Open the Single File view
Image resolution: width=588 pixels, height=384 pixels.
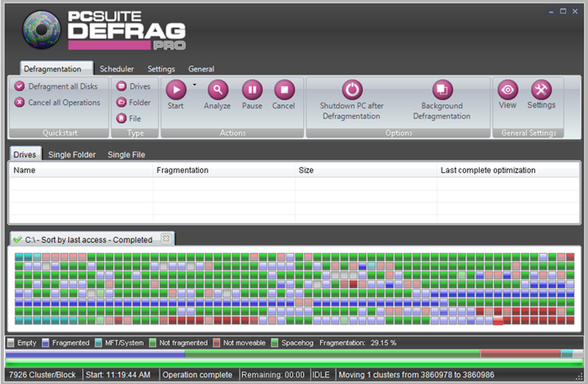click(x=126, y=154)
